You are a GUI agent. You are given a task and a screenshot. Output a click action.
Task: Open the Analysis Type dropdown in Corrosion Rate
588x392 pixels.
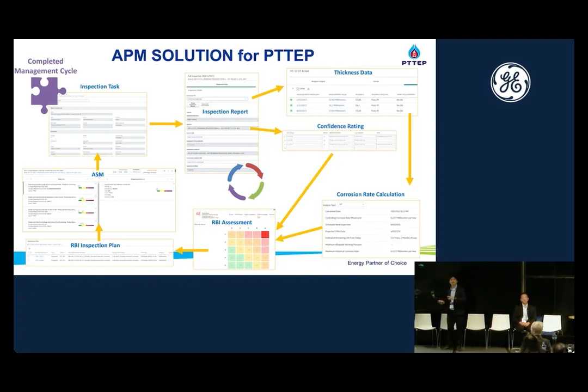tap(351, 205)
